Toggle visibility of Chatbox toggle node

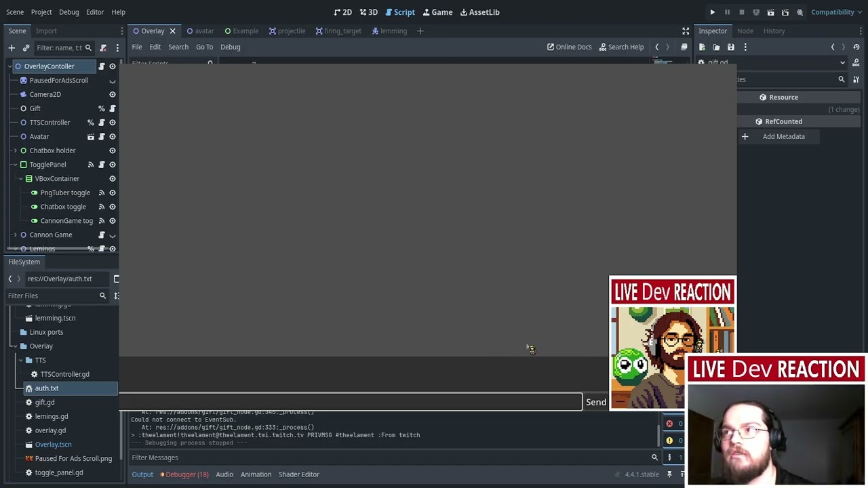pyautogui.click(x=113, y=207)
